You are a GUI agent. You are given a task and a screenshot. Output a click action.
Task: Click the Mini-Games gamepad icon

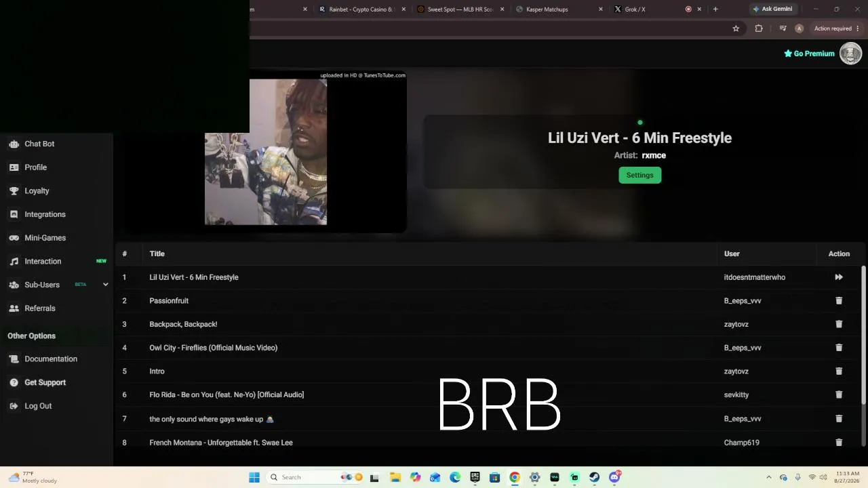[14, 238]
